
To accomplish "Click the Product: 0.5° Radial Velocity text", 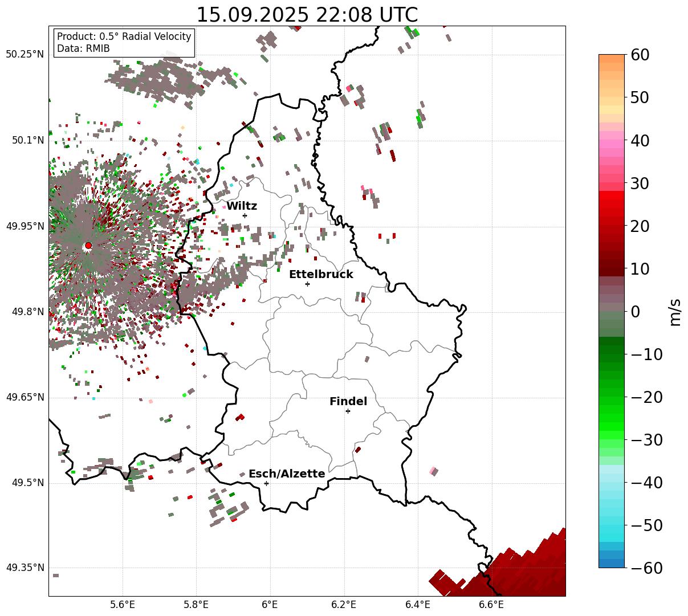I will 124,36.
